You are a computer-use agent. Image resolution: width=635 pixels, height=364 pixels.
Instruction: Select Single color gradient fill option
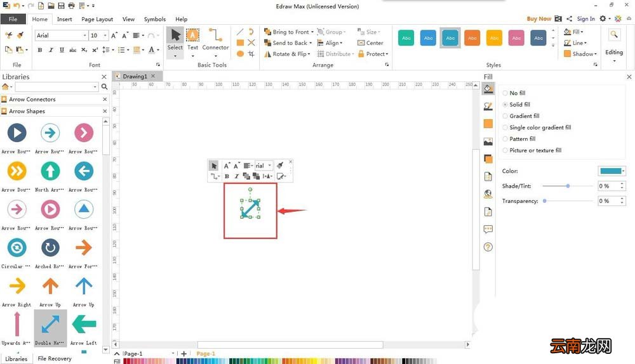click(x=537, y=127)
